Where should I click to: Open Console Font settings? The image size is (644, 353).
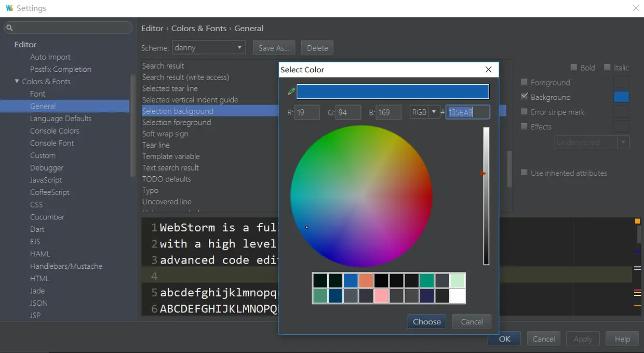coord(52,143)
